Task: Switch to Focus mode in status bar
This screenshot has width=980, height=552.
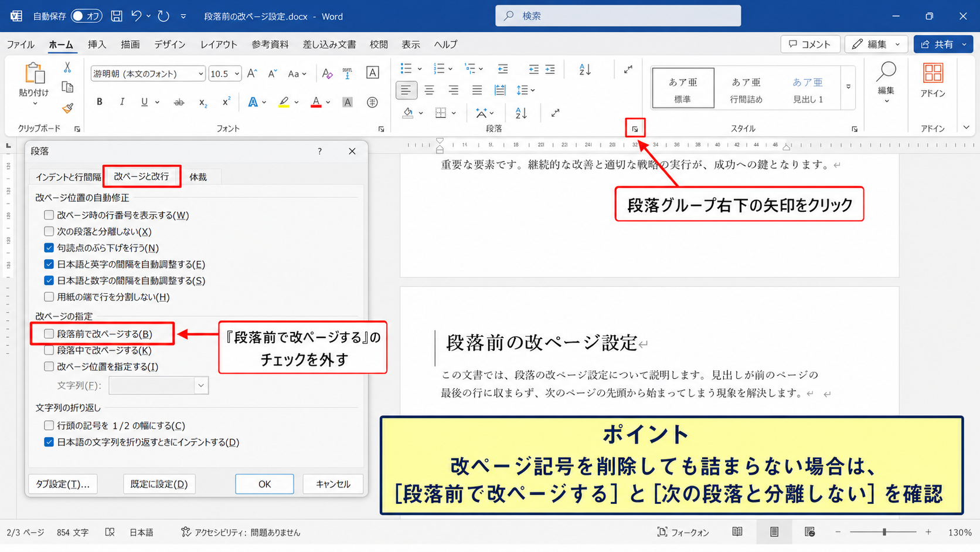Action: click(683, 532)
